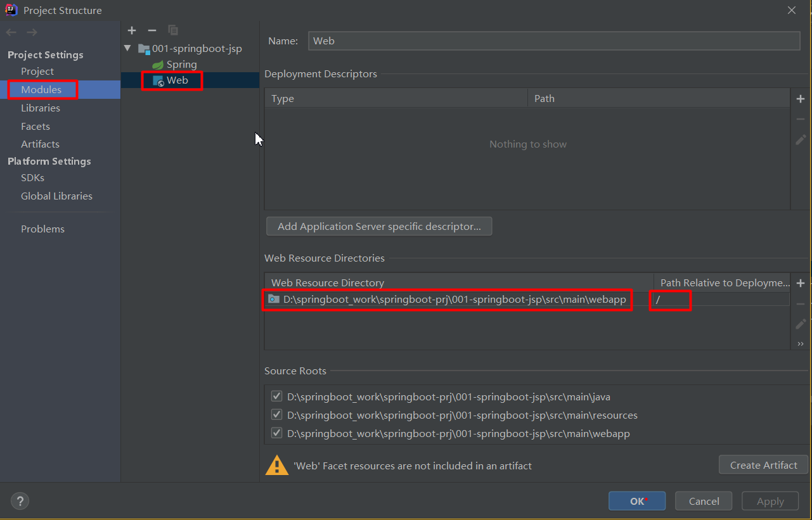Open the Project settings page
Screen dimensions: 812x520
click(37, 71)
